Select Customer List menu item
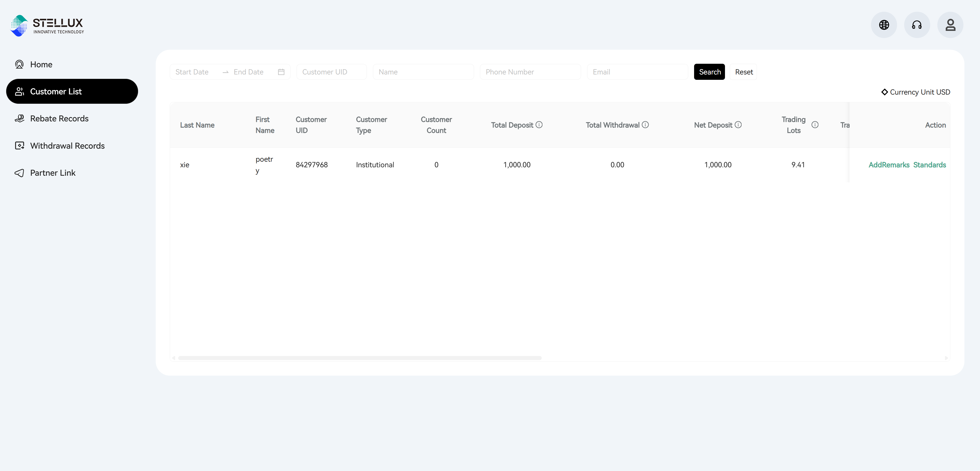This screenshot has height=471, width=980. 72,91
